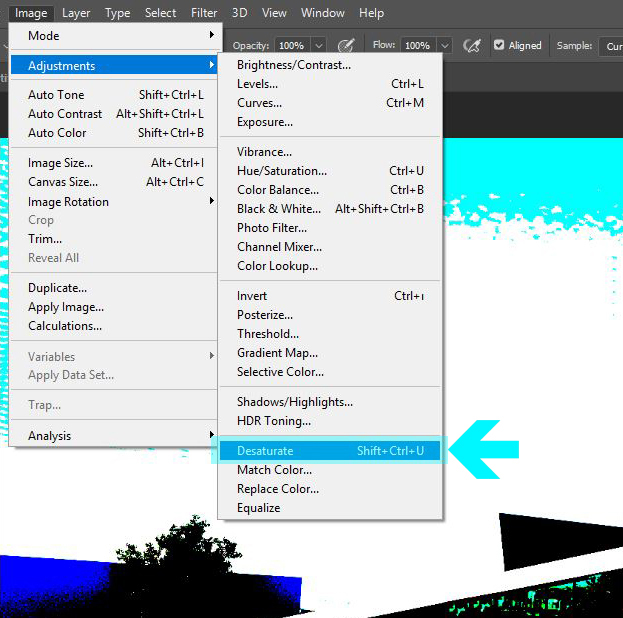Click the Flow value field

[x=418, y=46]
